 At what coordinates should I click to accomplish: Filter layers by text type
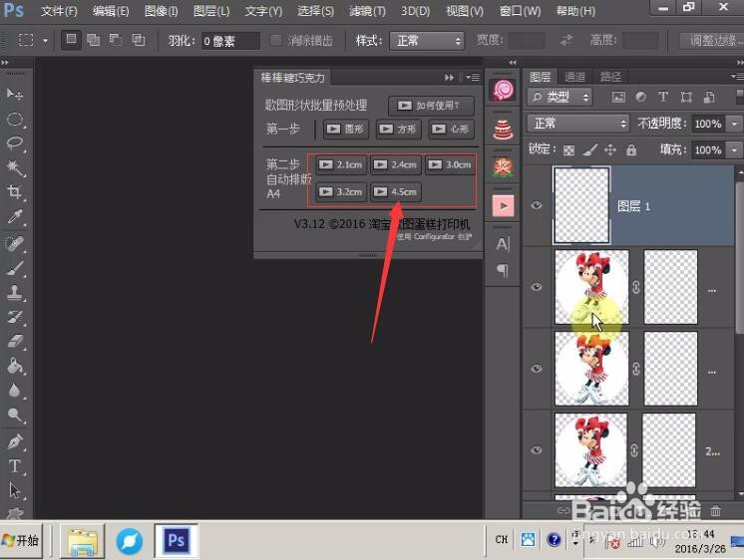tap(663, 98)
